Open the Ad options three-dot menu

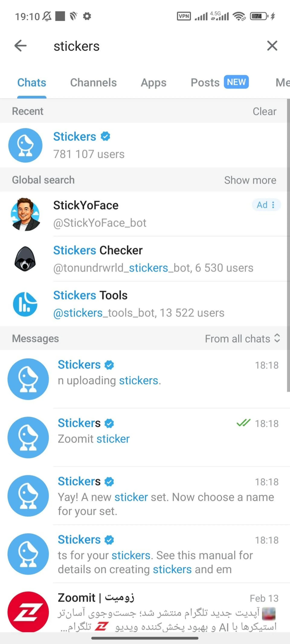(273, 205)
